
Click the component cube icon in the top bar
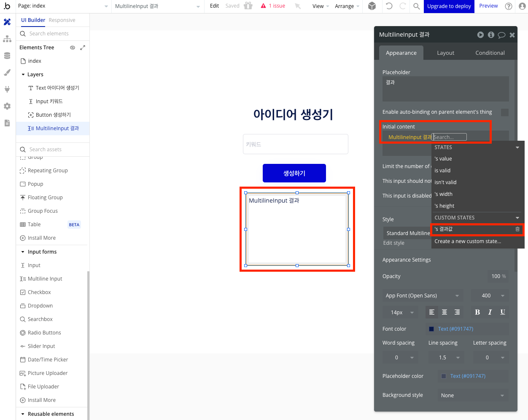pos(372,6)
